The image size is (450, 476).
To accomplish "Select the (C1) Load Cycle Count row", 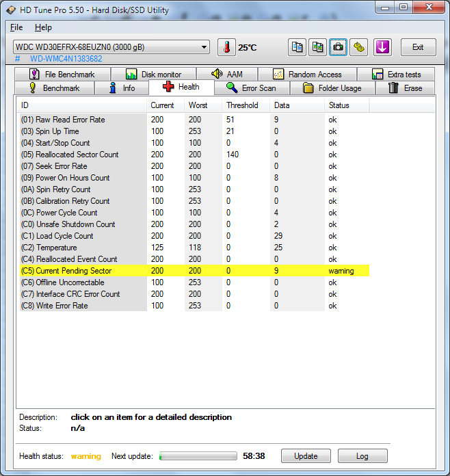I will tap(195, 236).
